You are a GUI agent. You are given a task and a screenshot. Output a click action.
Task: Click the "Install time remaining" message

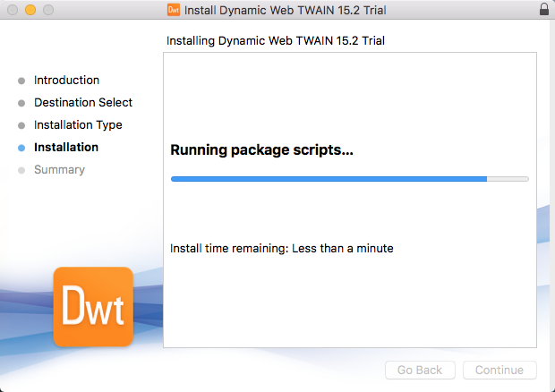pos(282,248)
